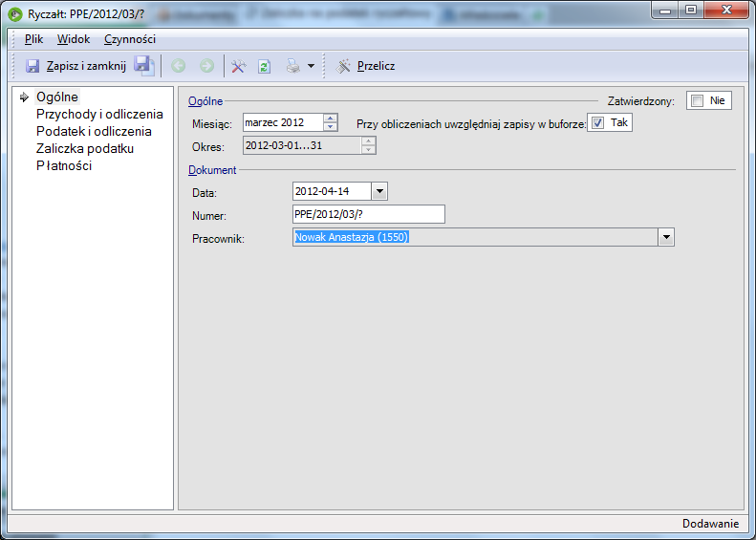
Task: Switch to Zaliczka podatku section
Action: click(85, 148)
